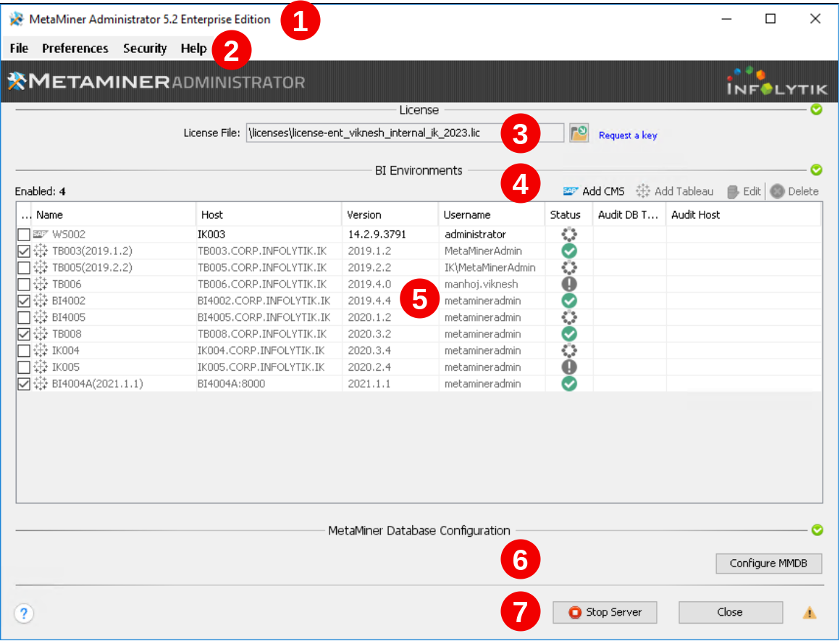Enable the TB006 environment checkbox
Screen dimensions: 840x641
coord(24,284)
